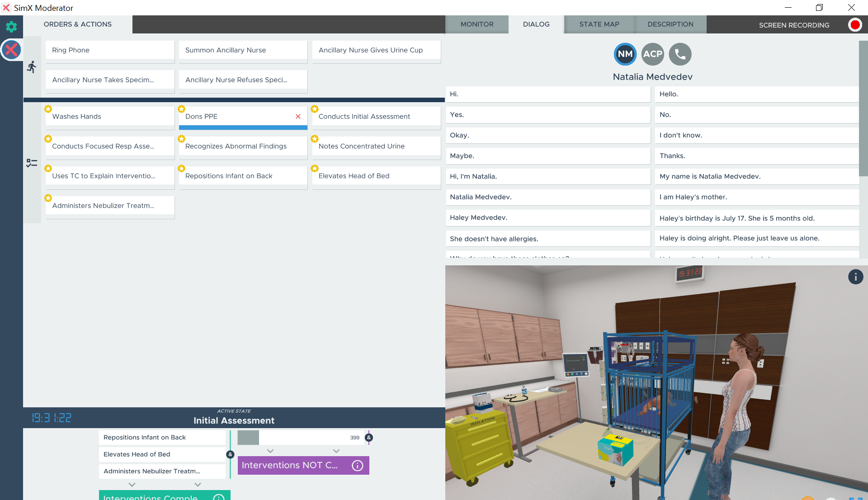This screenshot has height=500, width=868.
Task: Open the STATE MAP tab
Action: click(599, 24)
